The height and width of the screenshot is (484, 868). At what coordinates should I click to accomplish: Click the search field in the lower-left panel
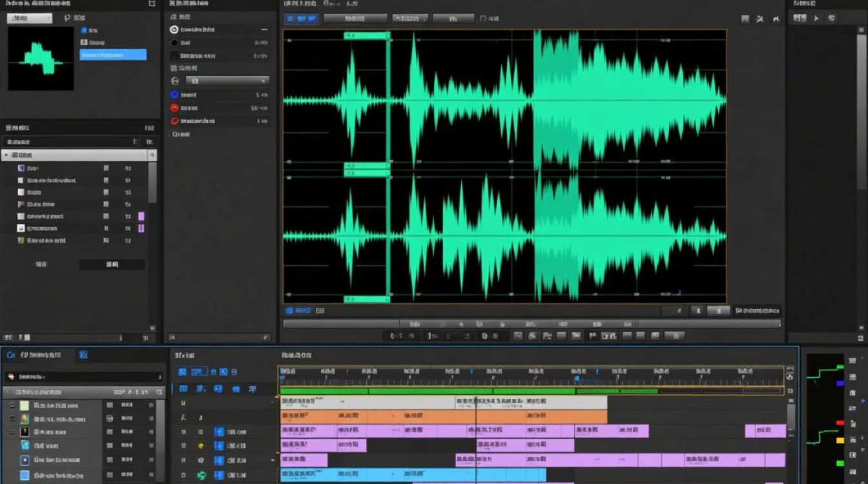[x=84, y=376]
